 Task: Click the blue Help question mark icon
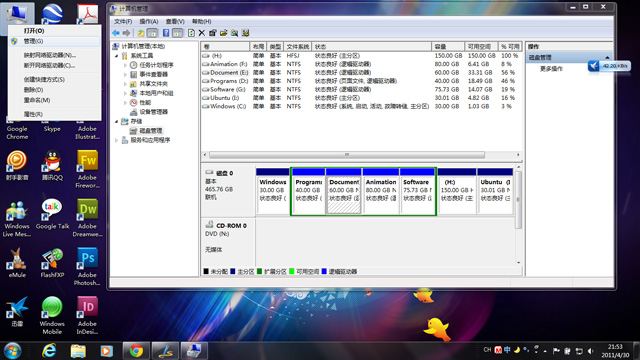166,33
